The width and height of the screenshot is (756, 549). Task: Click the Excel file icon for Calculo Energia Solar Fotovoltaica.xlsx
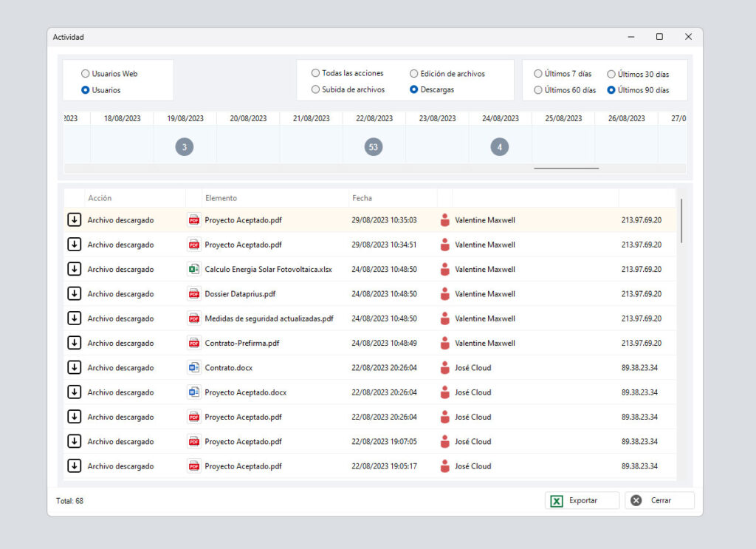(x=194, y=269)
